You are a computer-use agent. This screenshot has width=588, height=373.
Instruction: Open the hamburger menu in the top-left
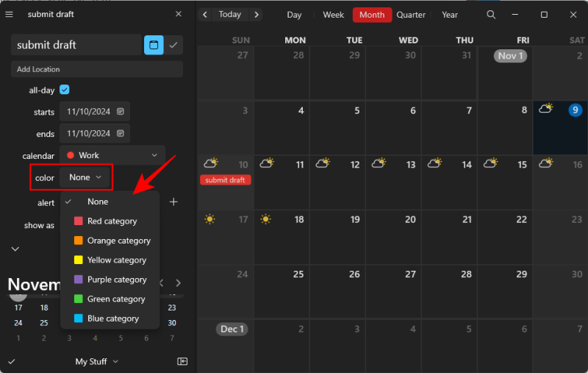pos(10,14)
